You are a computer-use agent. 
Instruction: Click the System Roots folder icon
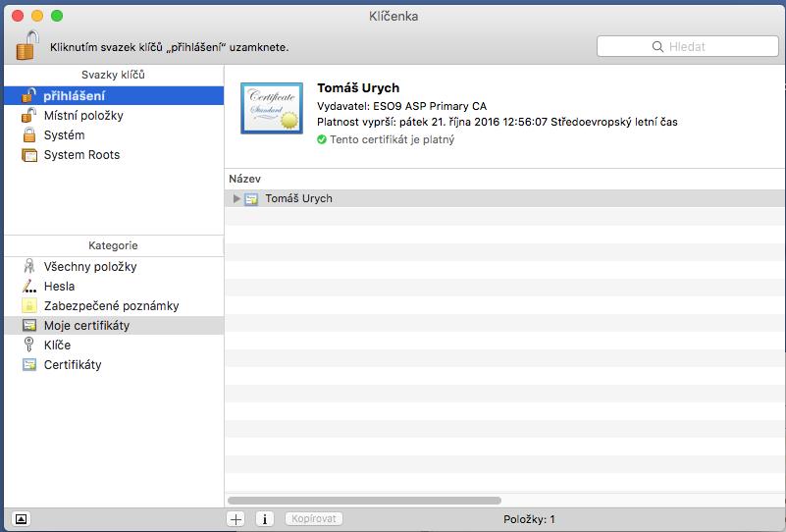click(x=29, y=155)
